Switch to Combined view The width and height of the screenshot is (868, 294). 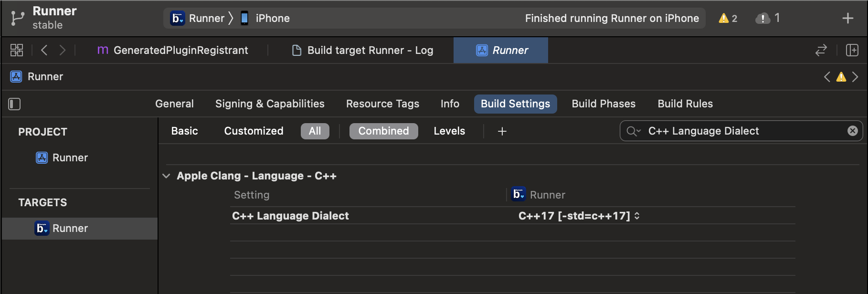(x=383, y=131)
